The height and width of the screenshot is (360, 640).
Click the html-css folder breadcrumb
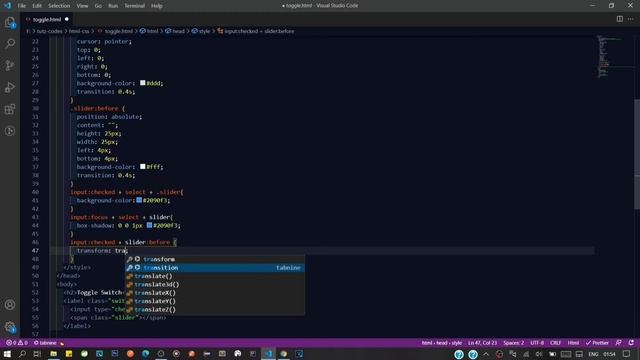(79, 31)
